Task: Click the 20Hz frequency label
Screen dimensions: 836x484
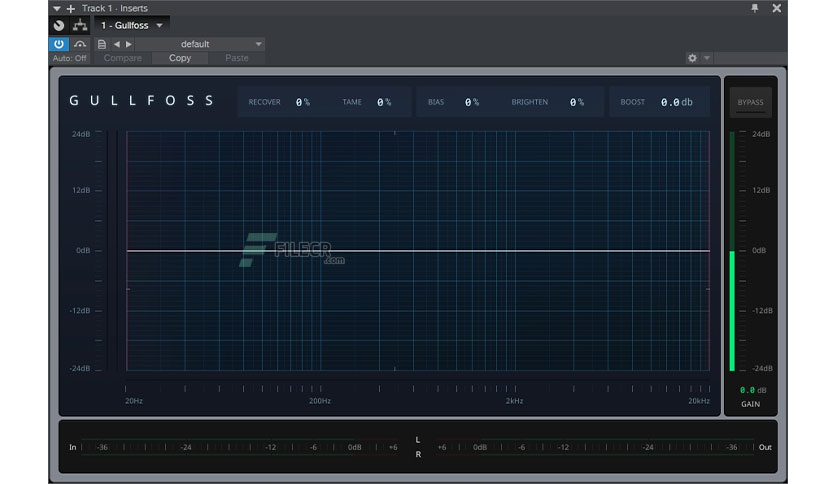Action: pos(134,401)
